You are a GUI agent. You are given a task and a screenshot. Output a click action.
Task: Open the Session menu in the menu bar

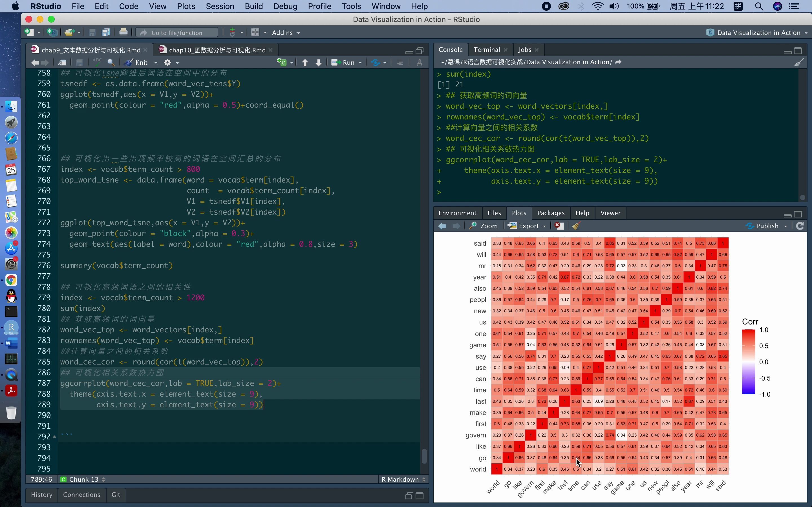click(220, 6)
